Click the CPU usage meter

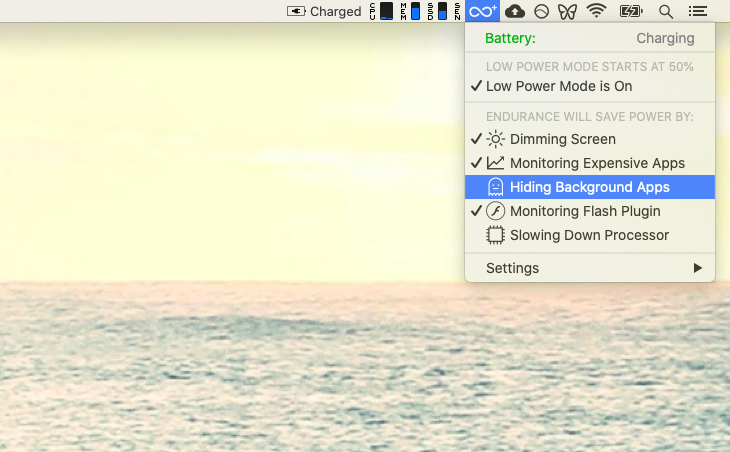click(381, 11)
